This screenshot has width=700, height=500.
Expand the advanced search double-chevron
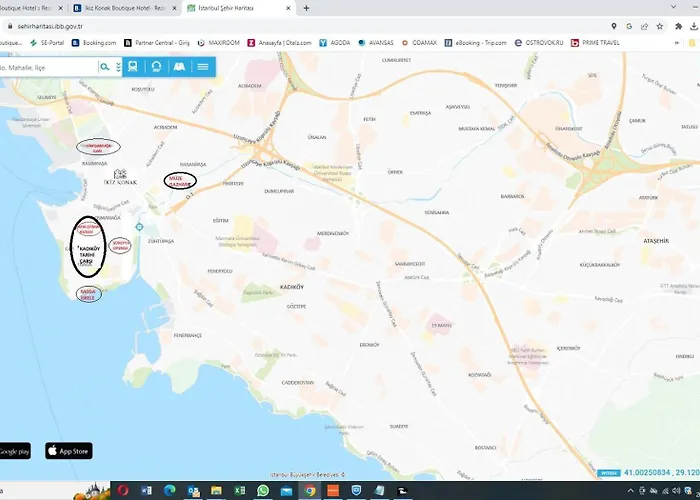119,67
